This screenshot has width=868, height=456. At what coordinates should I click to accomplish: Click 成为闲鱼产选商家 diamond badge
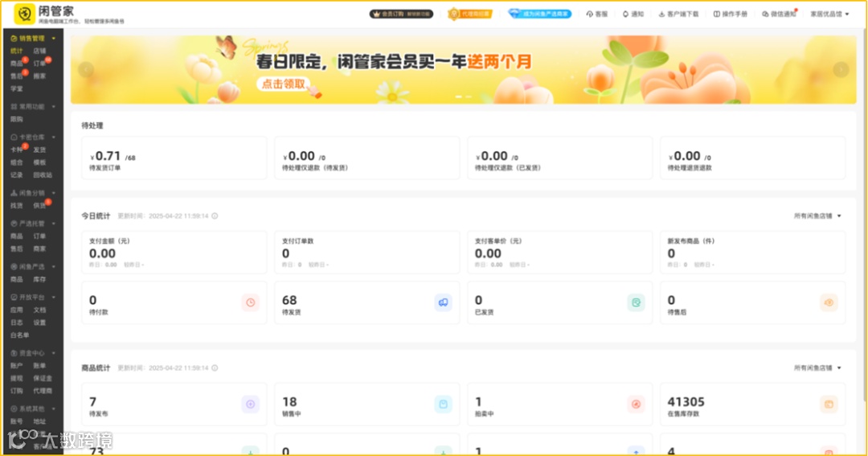tap(540, 14)
